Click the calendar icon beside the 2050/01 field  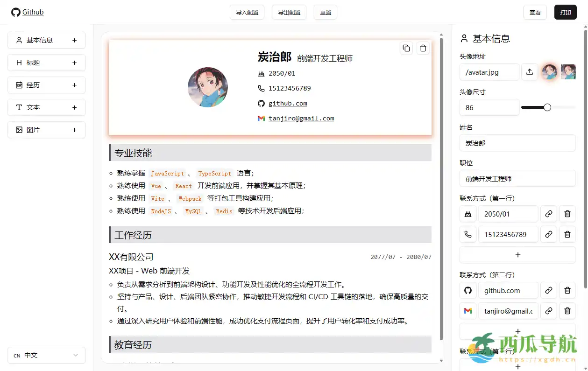pyautogui.click(x=468, y=214)
